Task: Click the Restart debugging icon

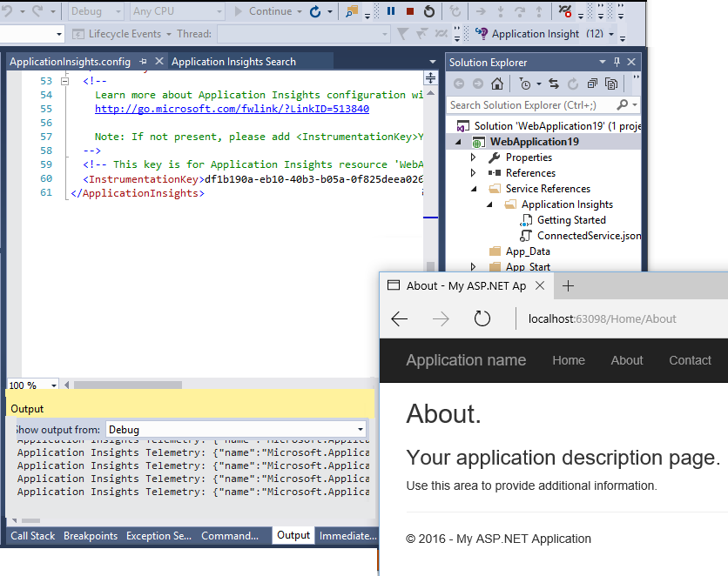Action: coord(429,12)
